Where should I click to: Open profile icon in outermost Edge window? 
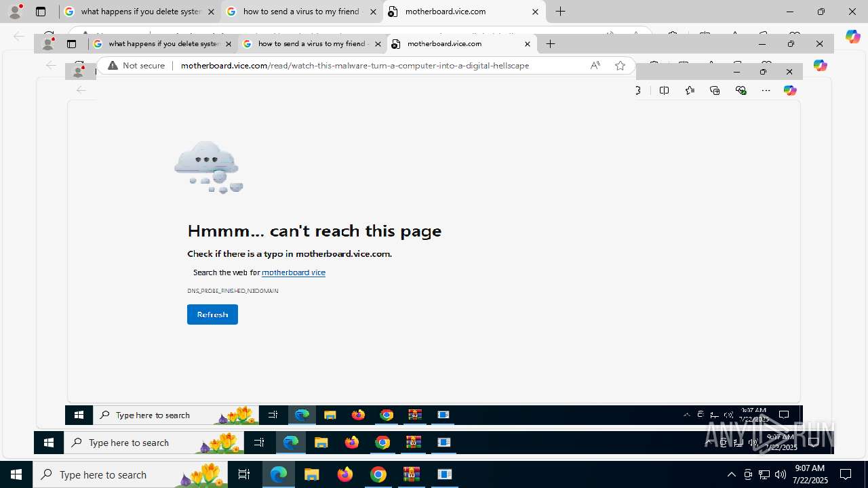pyautogui.click(x=15, y=12)
